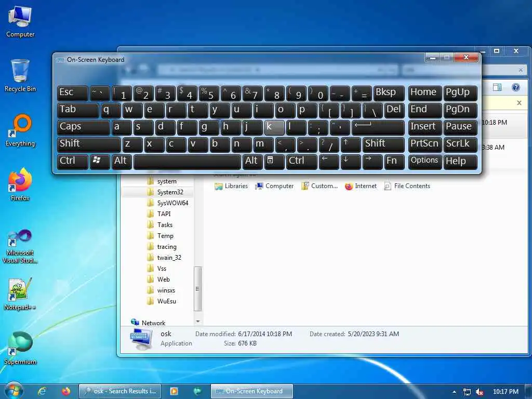Launch the Everything search shortcut
Screen dimensions: 532x399
point(20,130)
